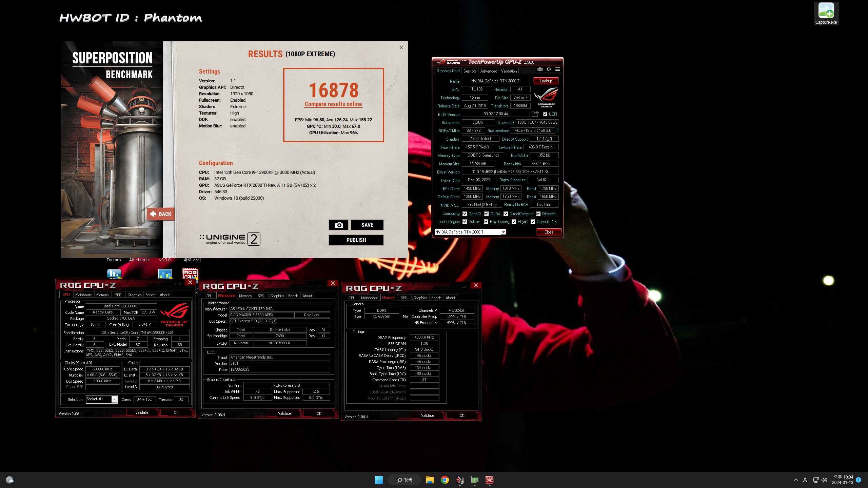Switch to Advanced tab in GPU-Z
The height and width of the screenshot is (488, 868).
[x=489, y=71]
